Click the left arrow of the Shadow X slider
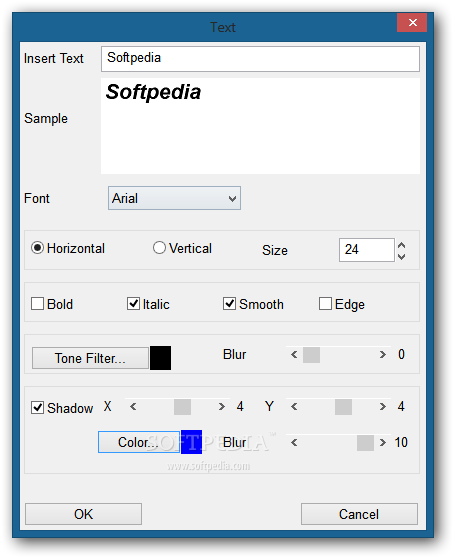Viewport: 454px width, 558px height. point(133,406)
